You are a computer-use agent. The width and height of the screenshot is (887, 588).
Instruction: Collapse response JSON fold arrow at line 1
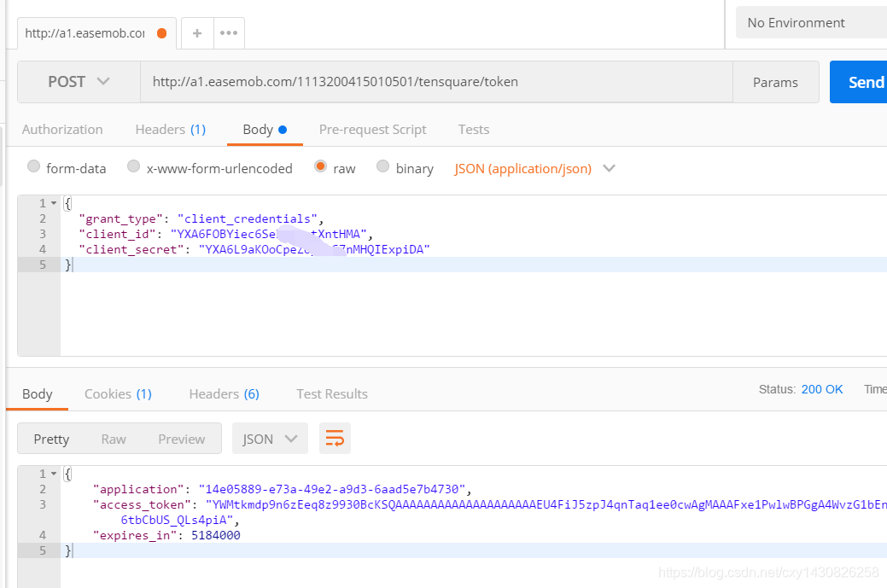click(x=54, y=474)
